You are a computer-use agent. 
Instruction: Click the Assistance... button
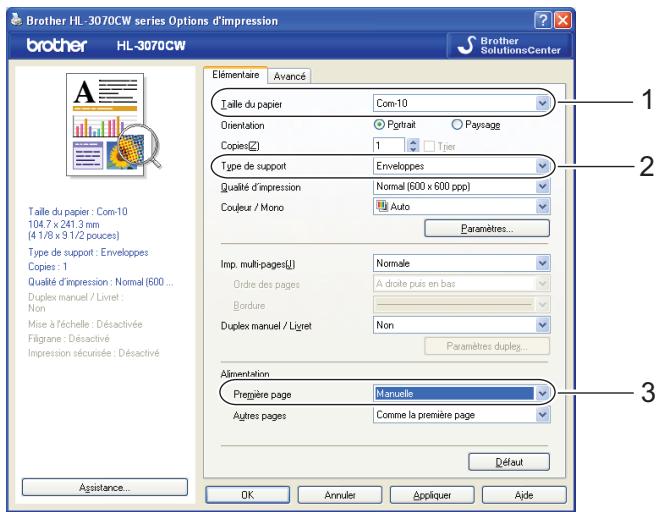pos(104,487)
